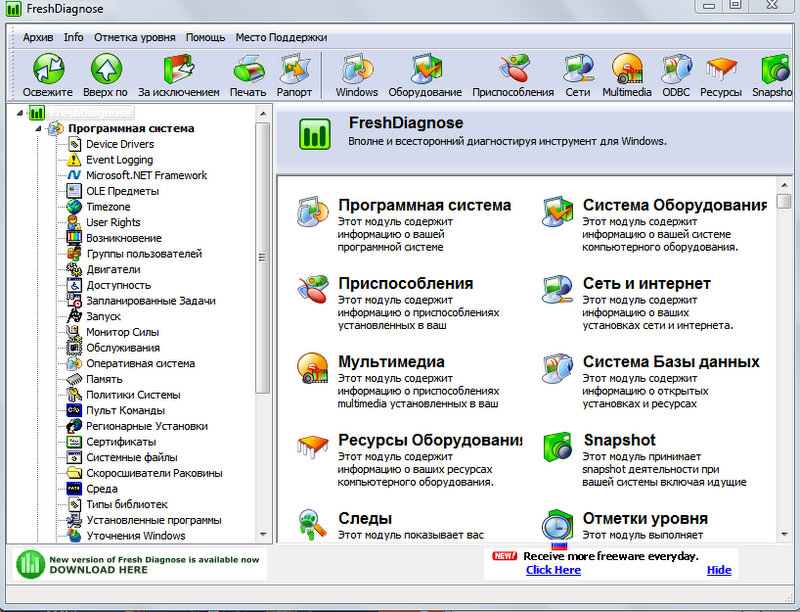Select Память in the tree
The height and width of the screenshot is (612, 800).
(104, 379)
